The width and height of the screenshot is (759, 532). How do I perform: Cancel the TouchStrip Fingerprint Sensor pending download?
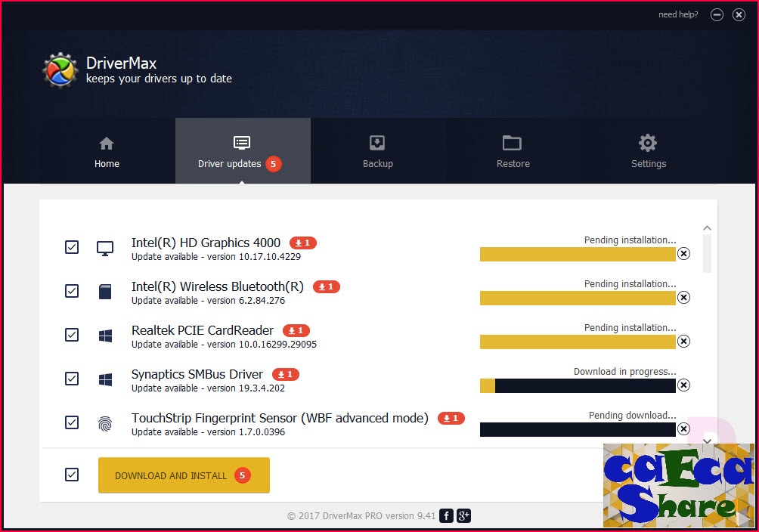click(x=683, y=429)
